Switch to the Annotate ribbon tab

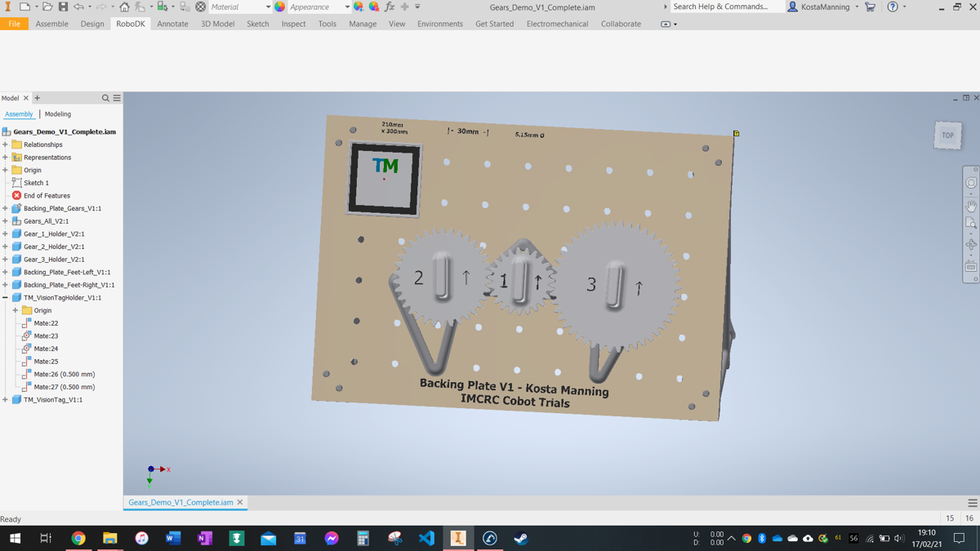point(172,24)
